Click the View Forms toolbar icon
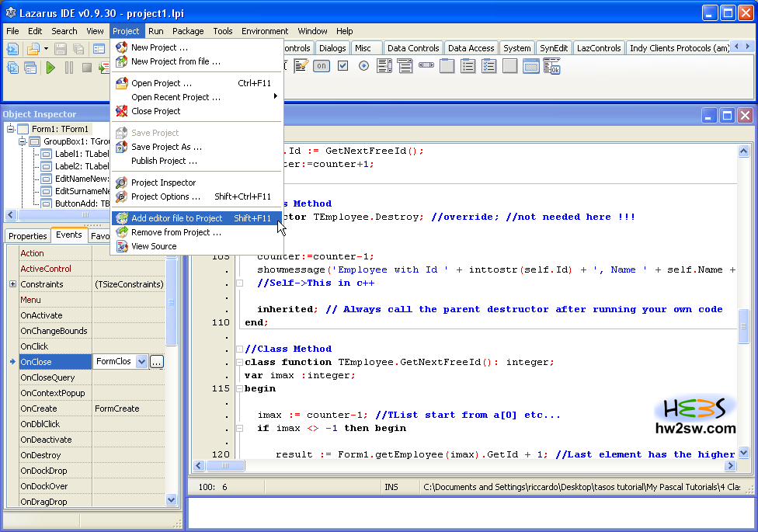The width and height of the screenshot is (758, 532). click(x=30, y=68)
